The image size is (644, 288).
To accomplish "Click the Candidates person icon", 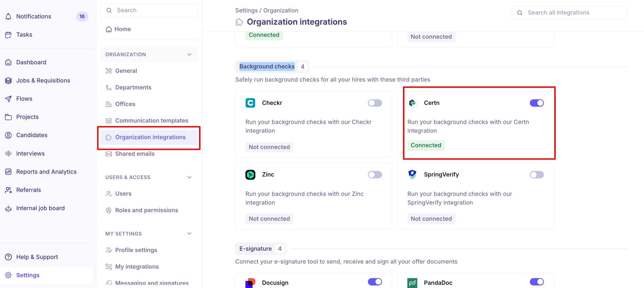I will pyautogui.click(x=8, y=135).
